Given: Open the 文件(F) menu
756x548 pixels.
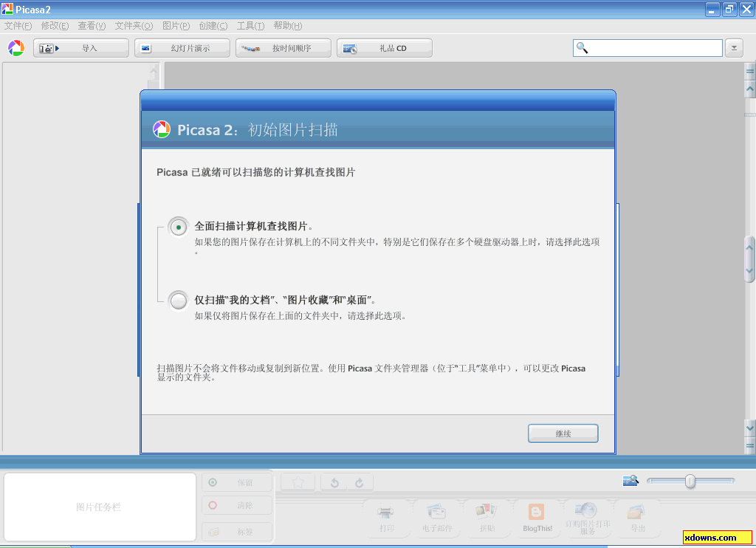Looking at the screenshot, I should tap(18, 26).
